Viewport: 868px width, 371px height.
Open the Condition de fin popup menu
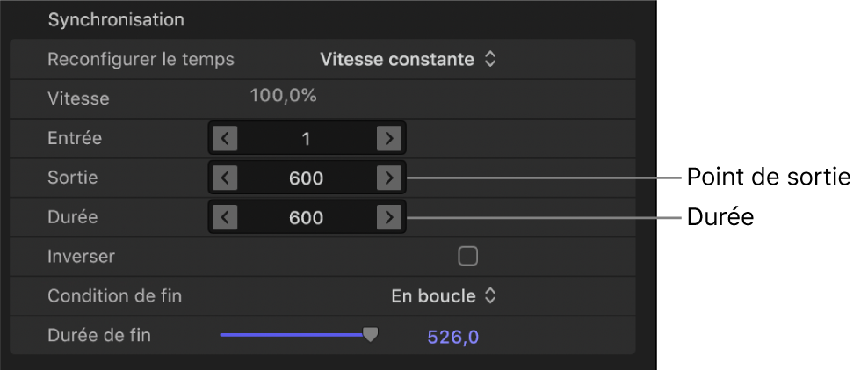click(x=444, y=296)
